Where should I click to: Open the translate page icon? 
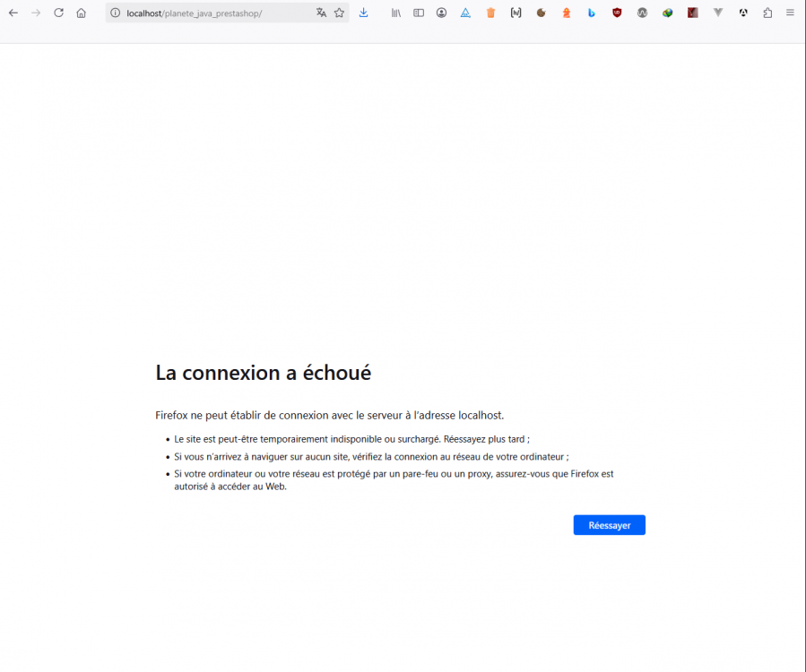point(321,13)
